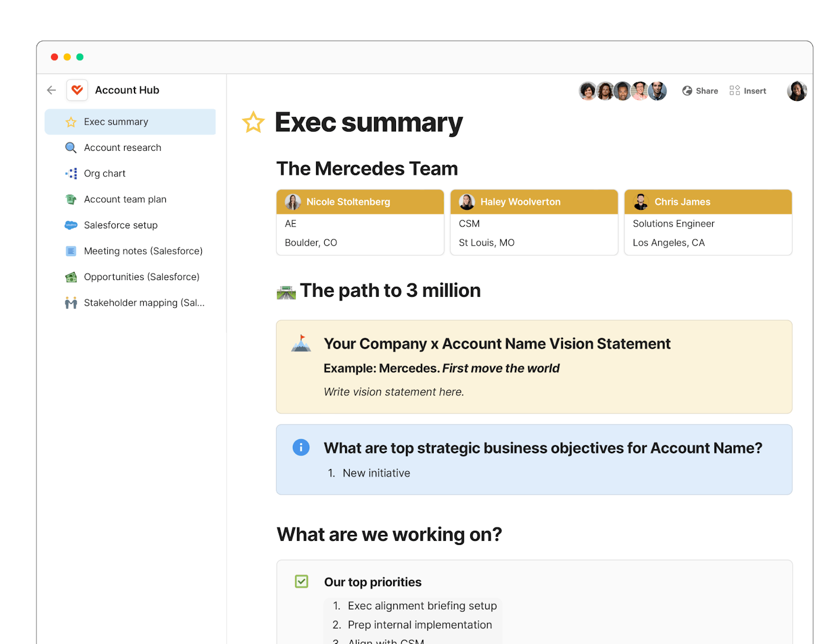Click the Org chart icon in the sidebar
Screen dimensions: 835x644
click(x=71, y=173)
